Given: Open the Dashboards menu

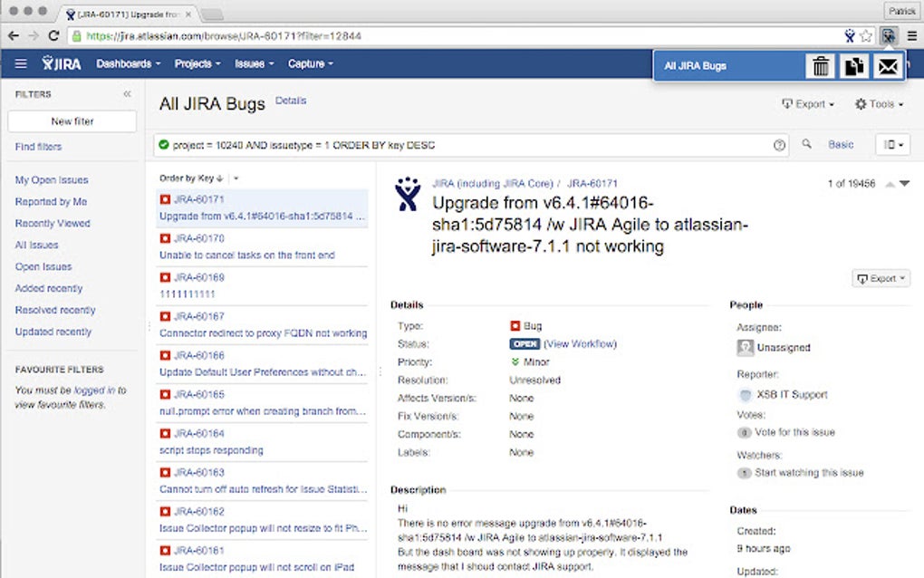Looking at the screenshot, I should pyautogui.click(x=127, y=63).
